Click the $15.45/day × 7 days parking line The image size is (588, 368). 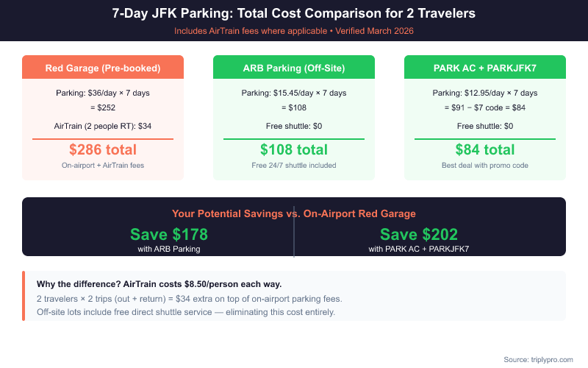tap(294, 93)
